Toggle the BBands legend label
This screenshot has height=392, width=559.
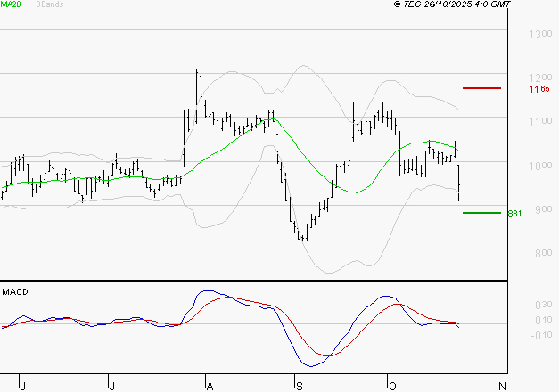point(50,5)
